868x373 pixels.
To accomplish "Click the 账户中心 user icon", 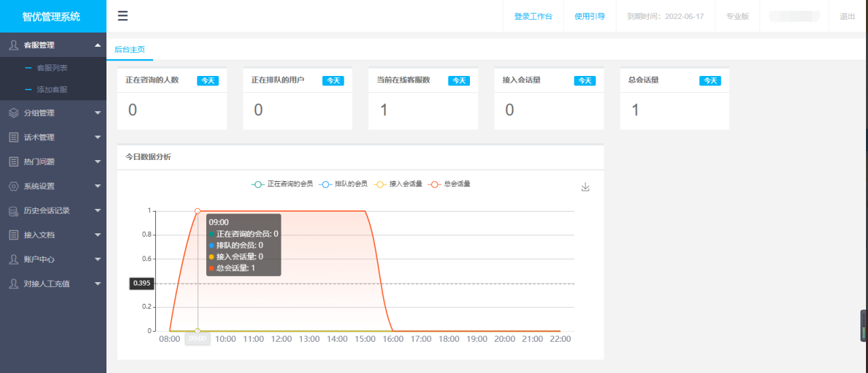I will point(14,260).
